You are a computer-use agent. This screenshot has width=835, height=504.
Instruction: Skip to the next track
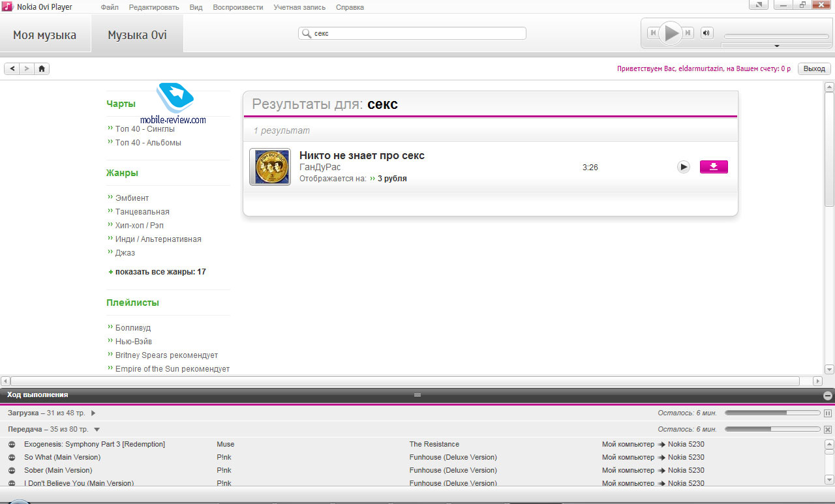click(x=688, y=33)
